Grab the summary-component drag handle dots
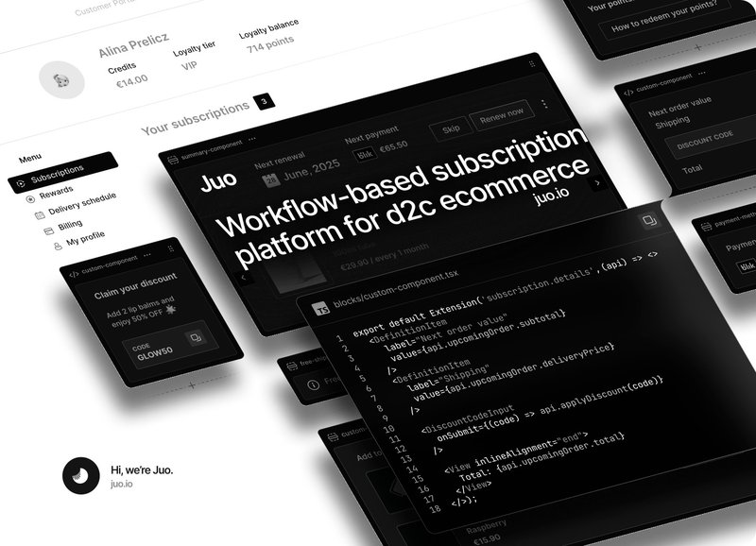Screen dimensions: 756x546 point(531,62)
